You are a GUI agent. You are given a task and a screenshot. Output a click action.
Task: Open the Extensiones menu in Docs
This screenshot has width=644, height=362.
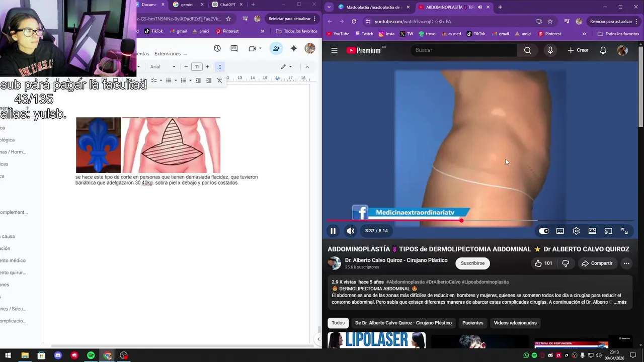pyautogui.click(x=168, y=54)
